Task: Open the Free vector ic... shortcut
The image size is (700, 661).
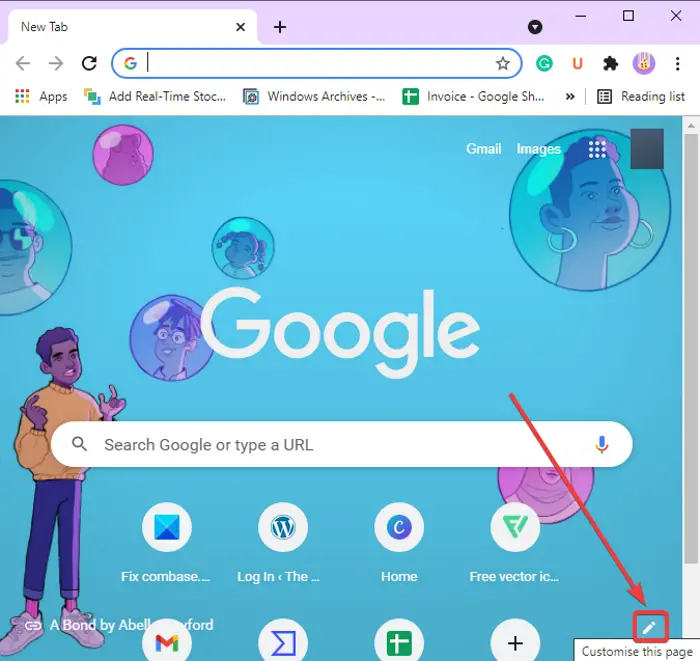Action: point(515,544)
